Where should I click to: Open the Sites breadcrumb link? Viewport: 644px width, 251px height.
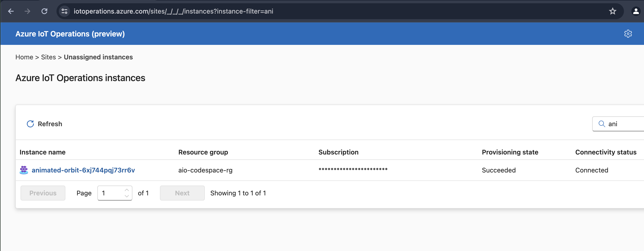48,57
